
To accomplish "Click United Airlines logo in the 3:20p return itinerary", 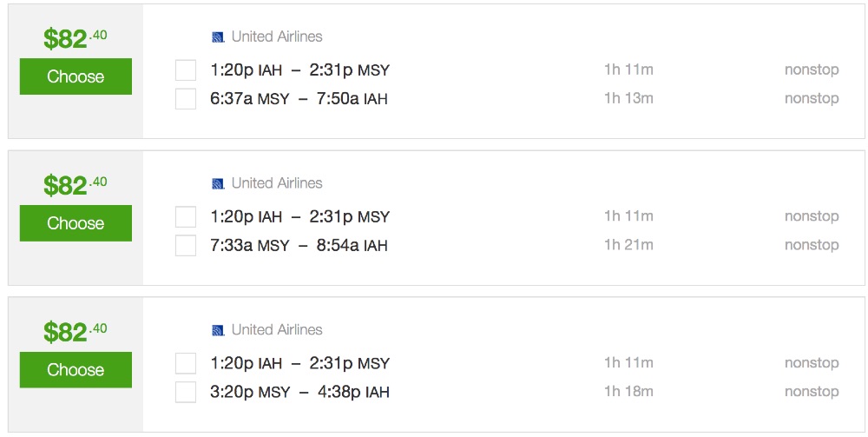I will coord(219,331).
